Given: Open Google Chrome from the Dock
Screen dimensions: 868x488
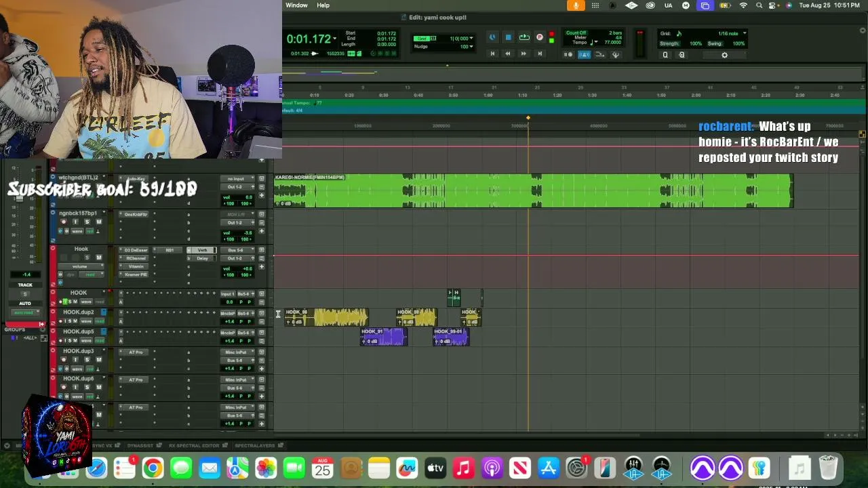Looking at the screenshot, I should [x=153, y=468].
